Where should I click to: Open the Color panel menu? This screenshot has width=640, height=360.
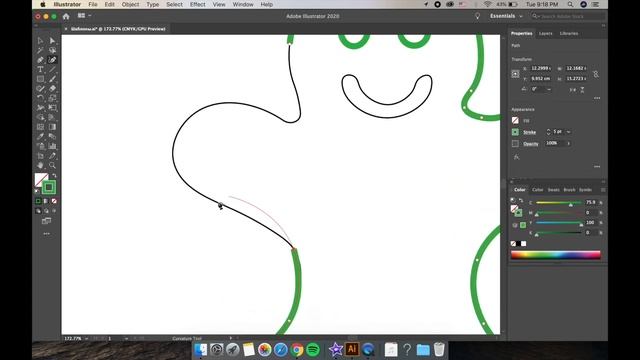click(603, 190)
